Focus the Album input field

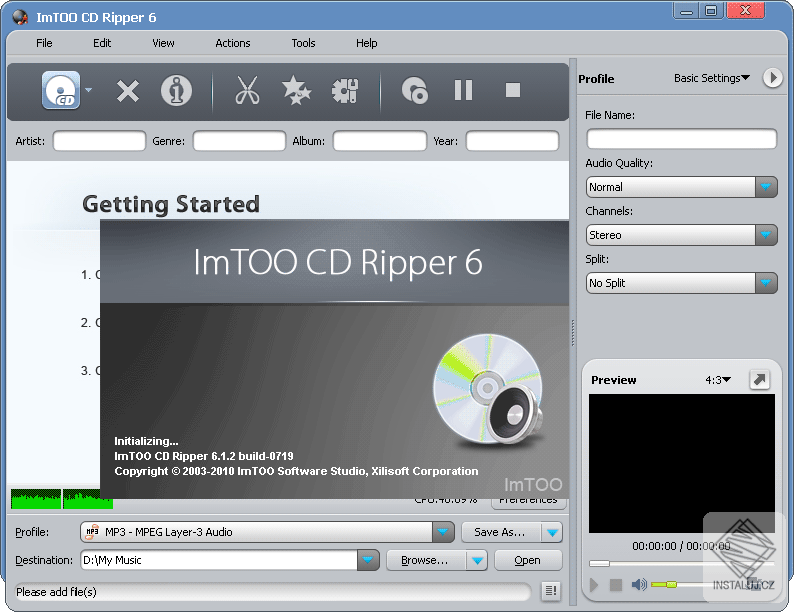point(379,141)
